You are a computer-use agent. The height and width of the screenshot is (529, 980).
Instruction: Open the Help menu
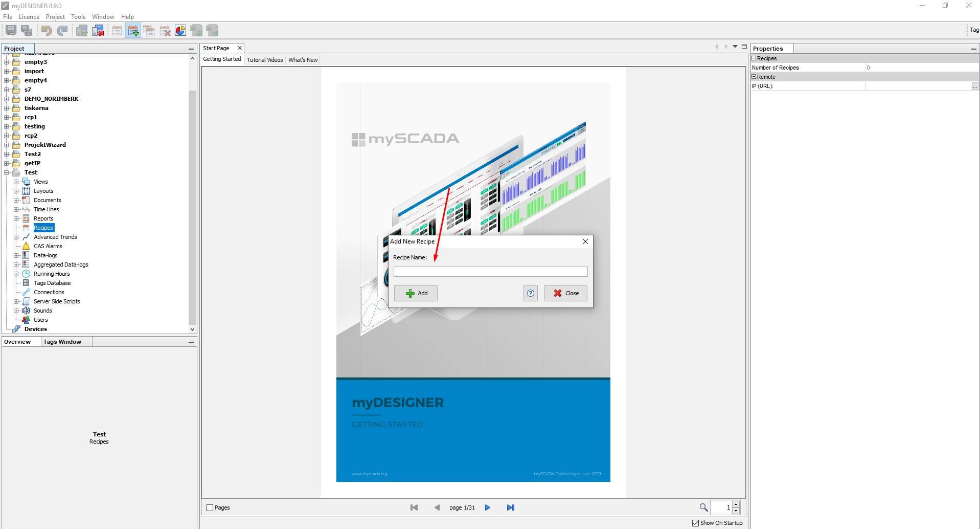pyautogui.click(x=127, y=17)
